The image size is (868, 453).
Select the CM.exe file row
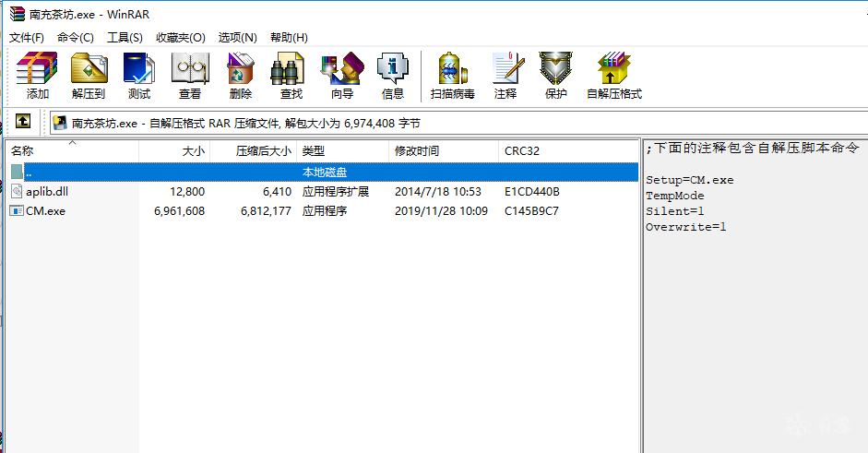tap(322, 211)
